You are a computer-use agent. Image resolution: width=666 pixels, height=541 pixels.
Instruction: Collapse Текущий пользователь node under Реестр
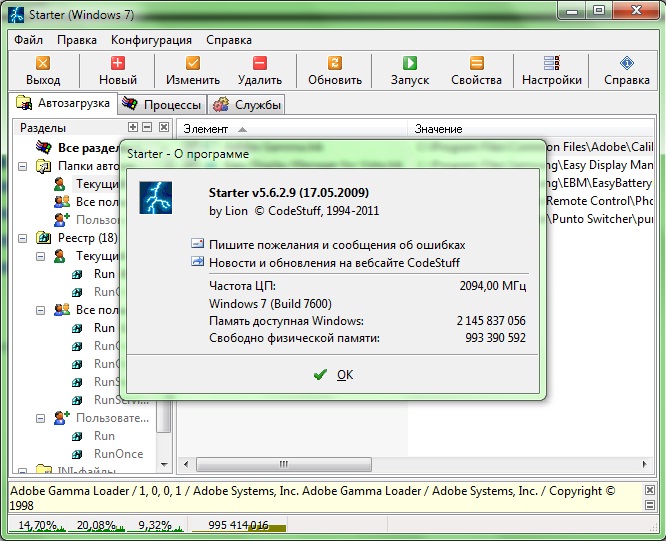pos(40,256)
